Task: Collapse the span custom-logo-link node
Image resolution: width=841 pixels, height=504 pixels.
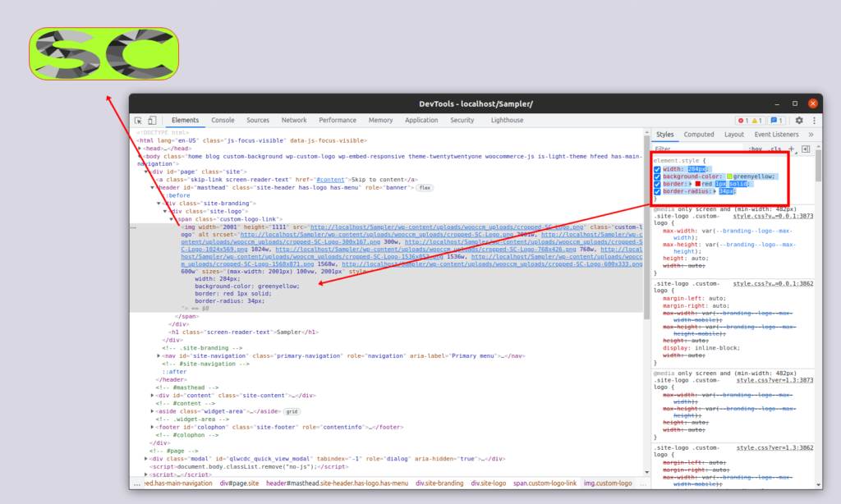Action: pyautogui.click(x=172, y=219)
